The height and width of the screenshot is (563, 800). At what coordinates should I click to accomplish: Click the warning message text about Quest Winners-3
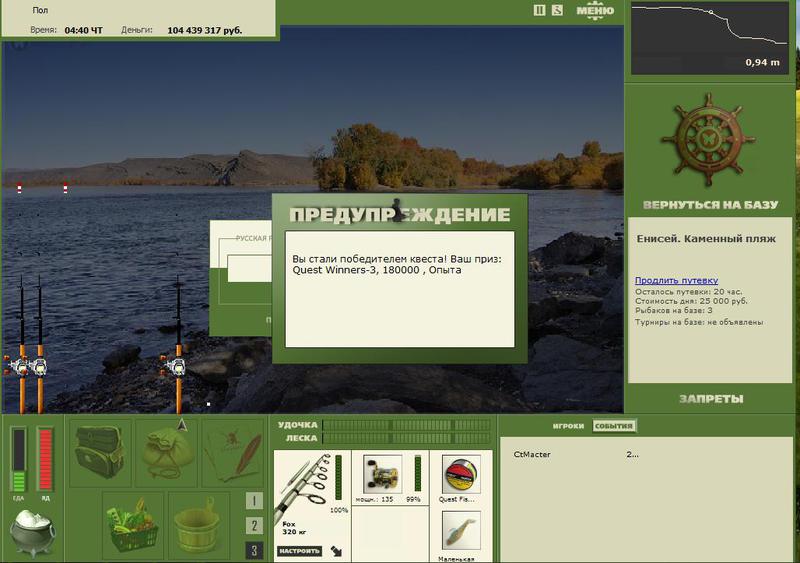coord(396,264)
